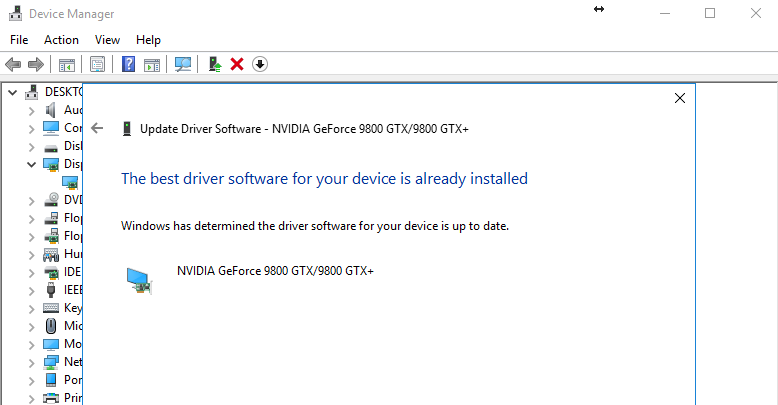Click the 'Windows has determined' message text
Viewport: 778px width, 405px height.
(315, 226)
